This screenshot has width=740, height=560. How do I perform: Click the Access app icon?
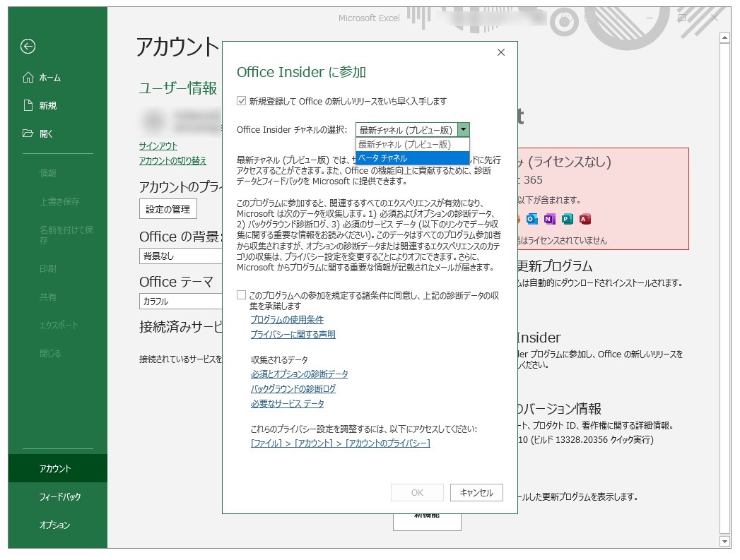click(585, 219)
